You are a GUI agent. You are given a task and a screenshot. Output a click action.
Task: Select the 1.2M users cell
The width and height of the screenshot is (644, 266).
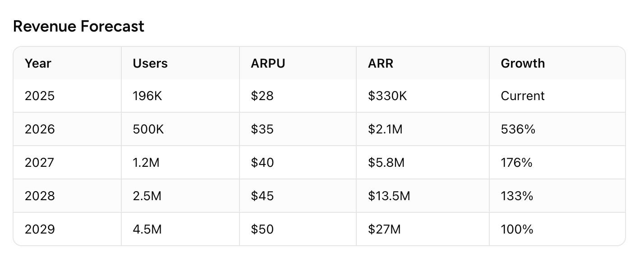pyautogui.click(x=146, y=163)
